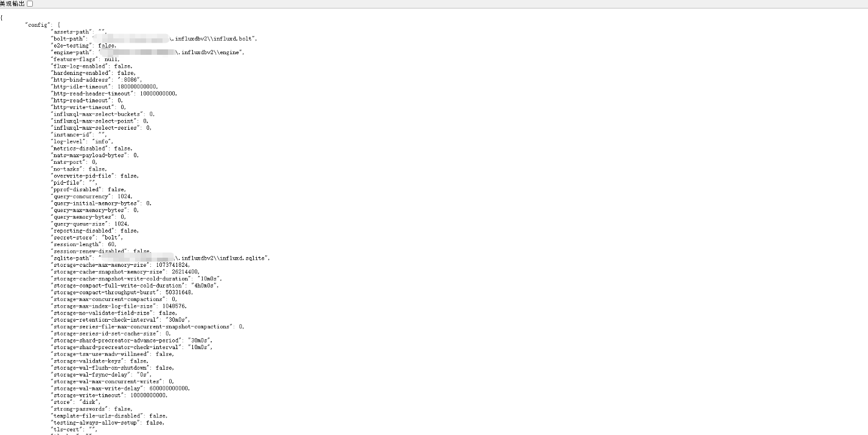Click "storage-cache-snapshot-write-cold-duration" key
This screenshot has height=435, width=868.
coord(121,278)
